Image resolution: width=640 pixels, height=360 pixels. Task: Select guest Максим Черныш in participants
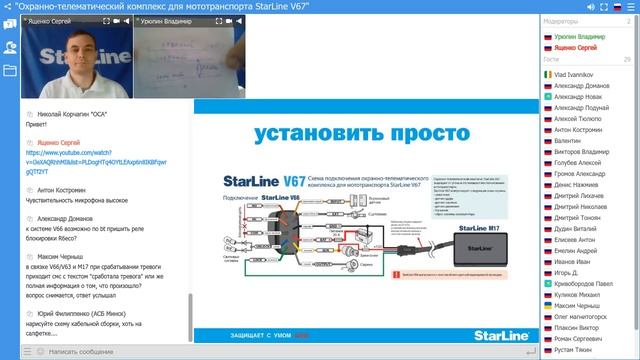577,306
